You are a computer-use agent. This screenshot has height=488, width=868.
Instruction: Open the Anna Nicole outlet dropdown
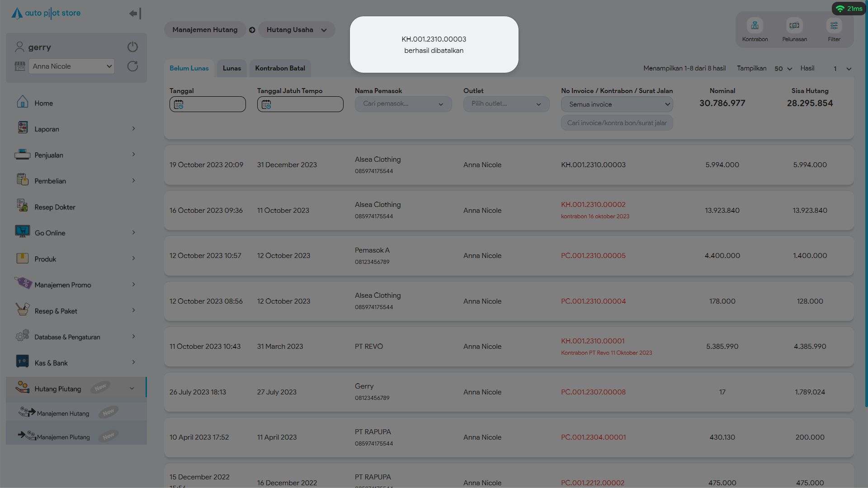coord(72,66)
